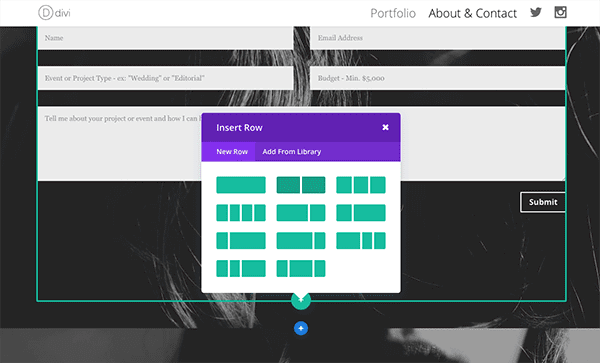Select the quarter, quarter, half column layout

(x=241, y=269)
